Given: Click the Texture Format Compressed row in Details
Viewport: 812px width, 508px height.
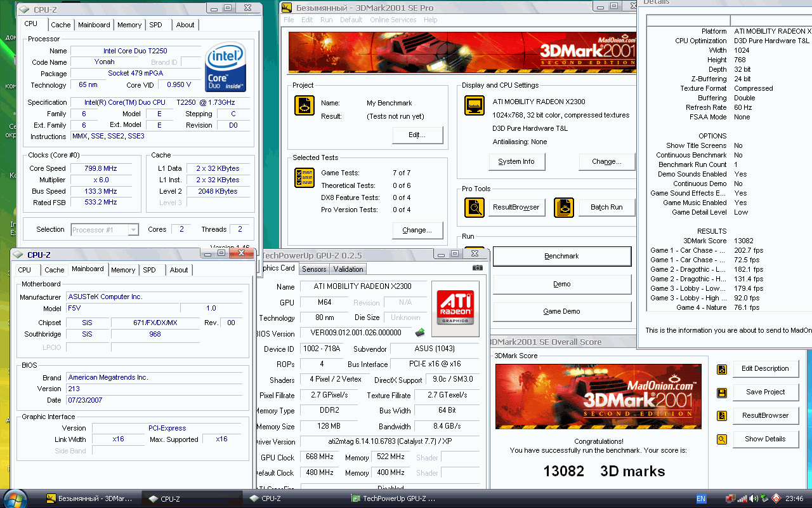Looking at the screenshot, I should point(726,88).
